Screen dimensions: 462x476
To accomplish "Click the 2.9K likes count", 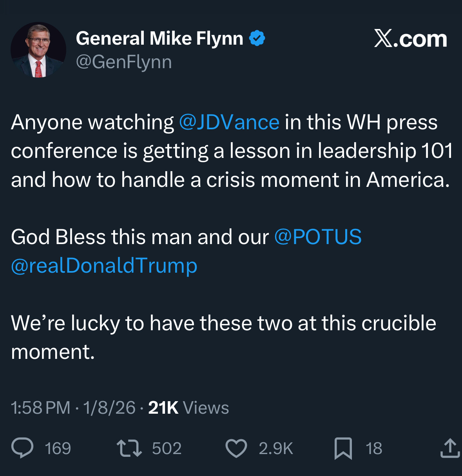I will coord(276,449).
